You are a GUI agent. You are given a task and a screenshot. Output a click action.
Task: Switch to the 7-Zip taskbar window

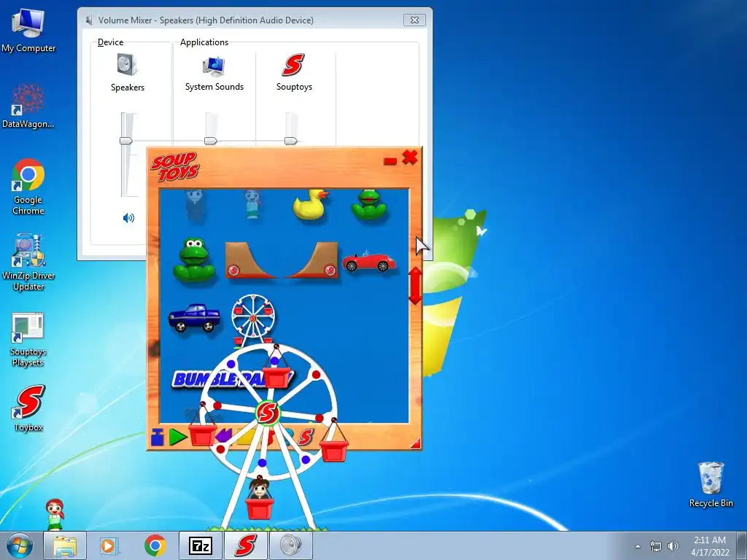tap(201, 545)
